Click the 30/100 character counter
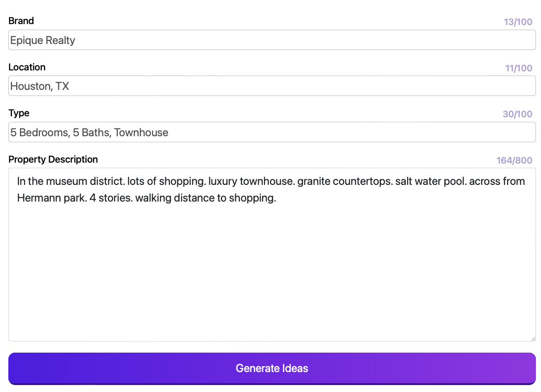The height and width of the screenshot is (392, 541). point(517,114)
